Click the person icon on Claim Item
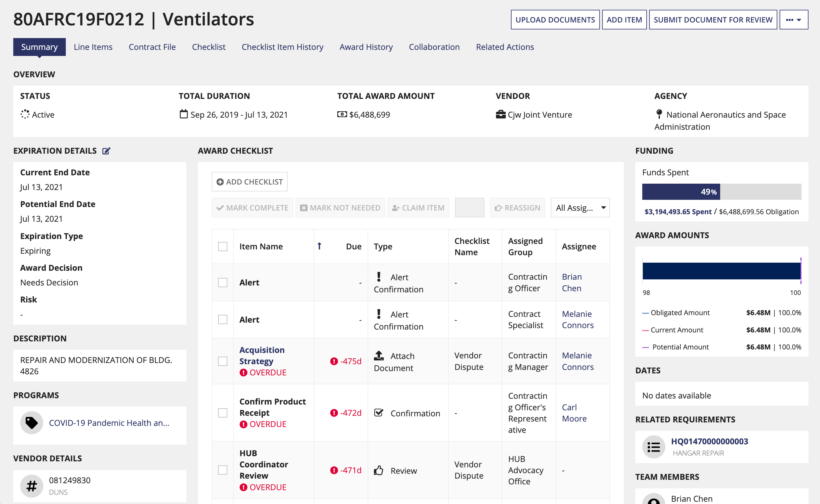The width and height of the screenshot is (820, 504). pyautogui.click(x=396, y=208)
